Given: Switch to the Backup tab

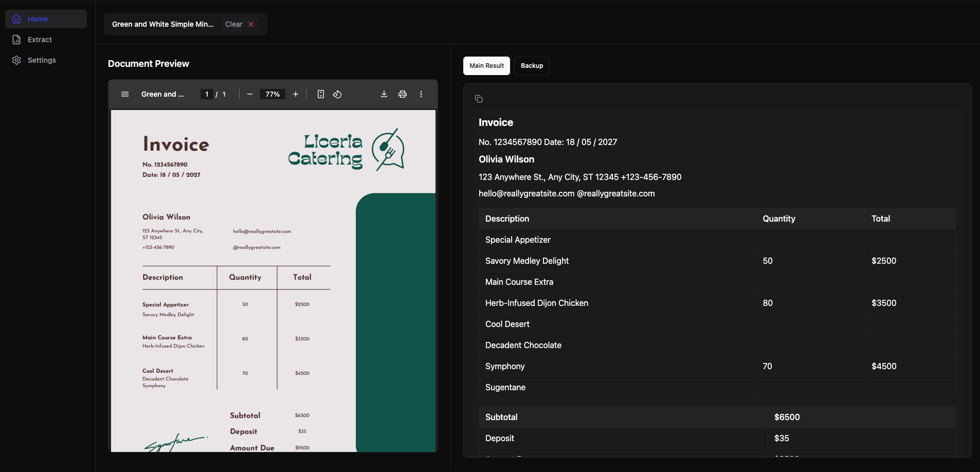Looking at the screenshot, I should (x=532, y=66).
